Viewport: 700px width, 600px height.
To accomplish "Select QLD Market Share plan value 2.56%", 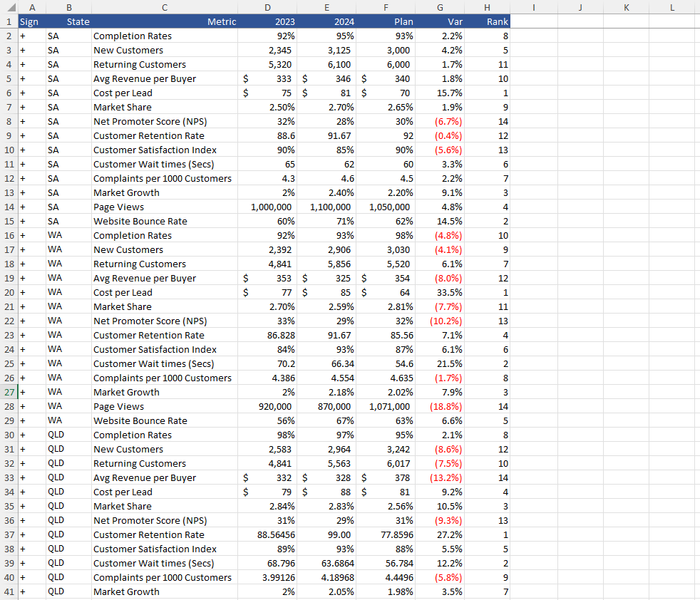I will click(386, 506).
